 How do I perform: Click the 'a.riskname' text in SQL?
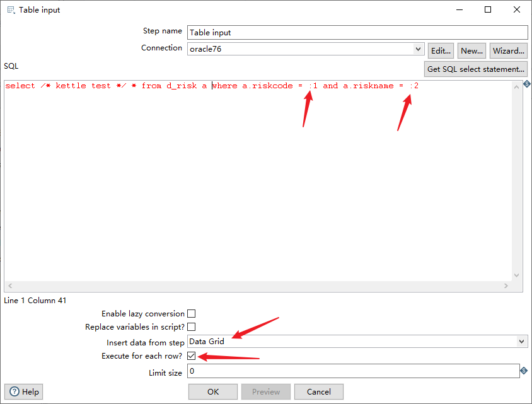tap(368, 86)
